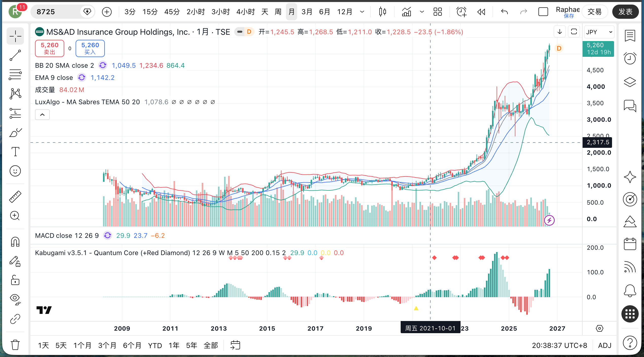The height and width of the screenshot is (357, 644).
Task: Click the 5,260 卖出 sell button
Action: [50, 48]
